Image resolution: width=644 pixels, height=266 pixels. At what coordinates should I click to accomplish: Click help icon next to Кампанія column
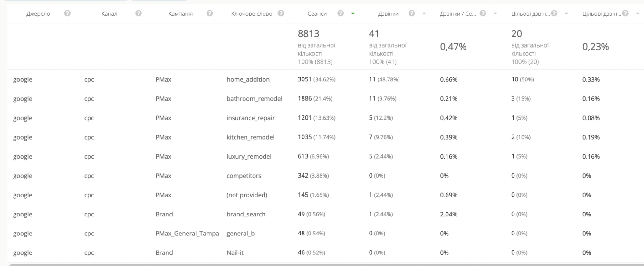point(210,14)
